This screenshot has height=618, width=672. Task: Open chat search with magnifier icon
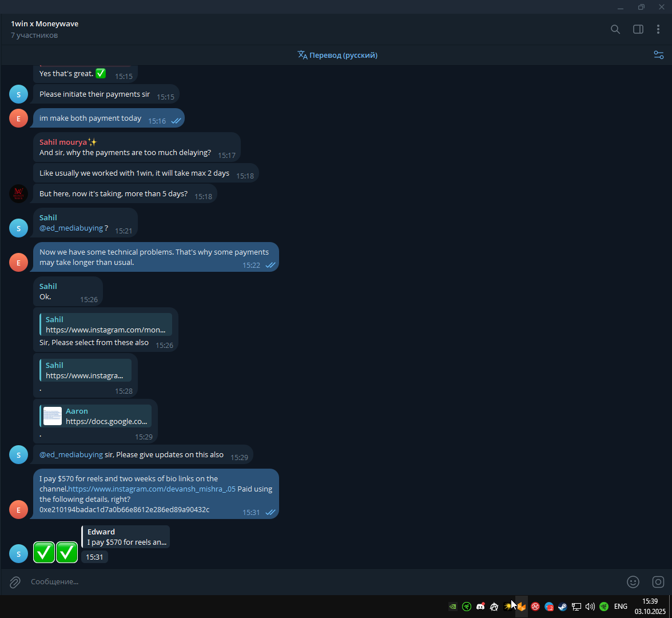(x=615, y=29)
